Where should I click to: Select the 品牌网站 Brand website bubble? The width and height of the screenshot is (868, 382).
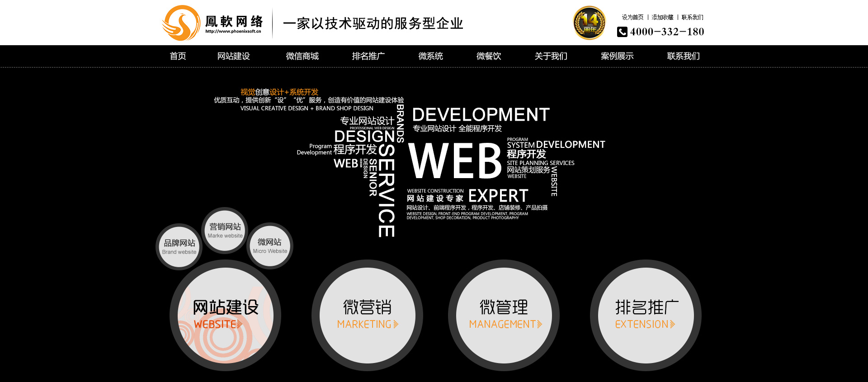click(179, 246)
